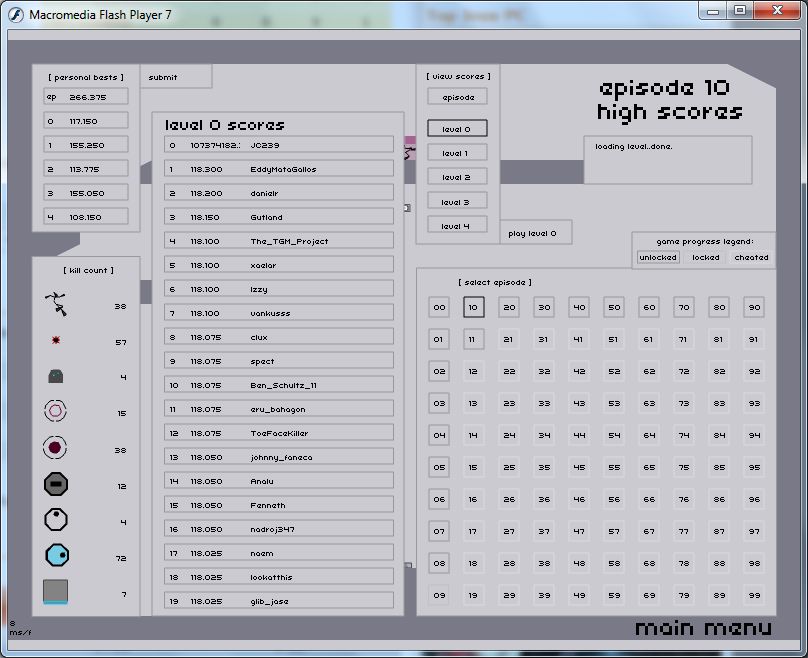Click the dark maroon filled circle icon
Viewport: 808px width, 658px height.
56,448
